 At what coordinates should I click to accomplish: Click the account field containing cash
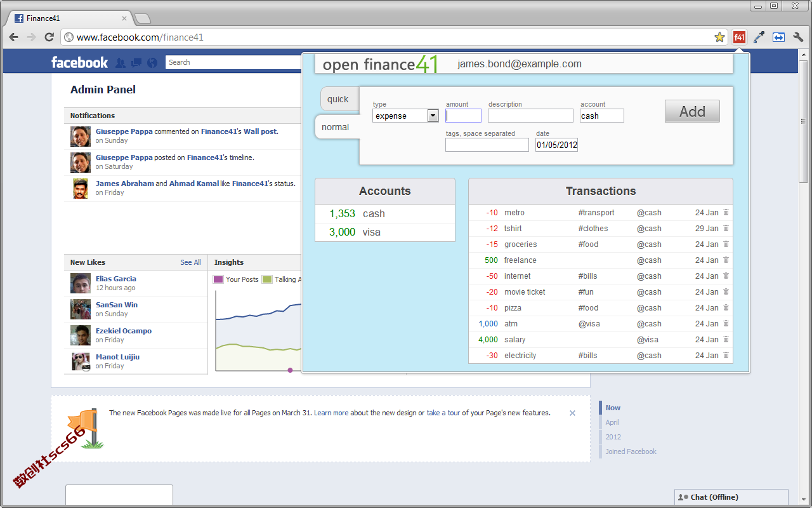[x=602, y=116]
